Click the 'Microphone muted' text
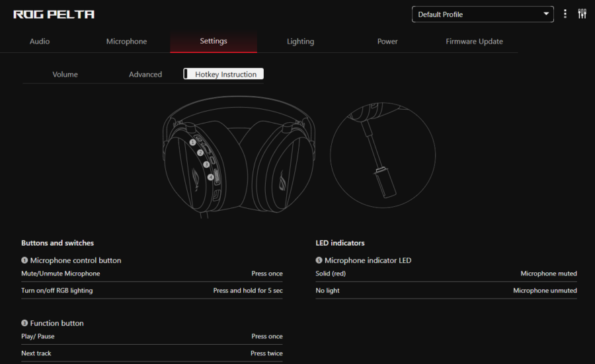 point(549,273)
